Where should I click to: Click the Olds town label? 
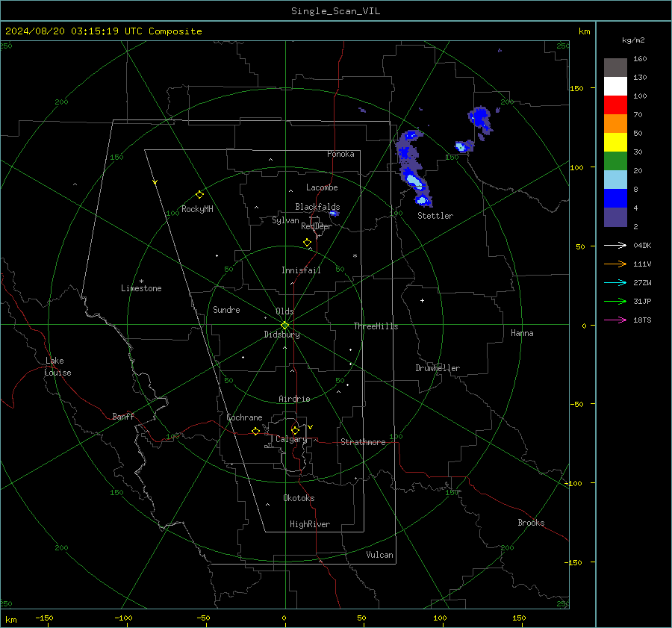(x=284, y=311)
